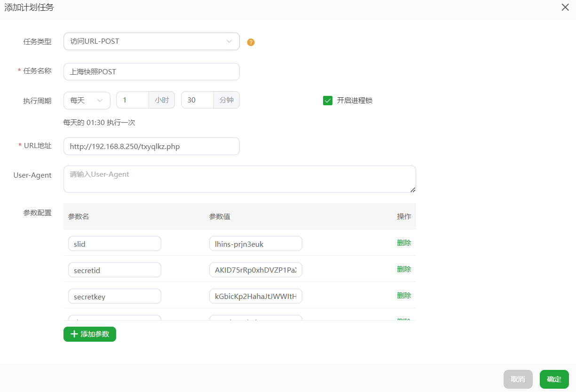Click the URL地址 input field

pyautogui.click(x=151, y=146)
